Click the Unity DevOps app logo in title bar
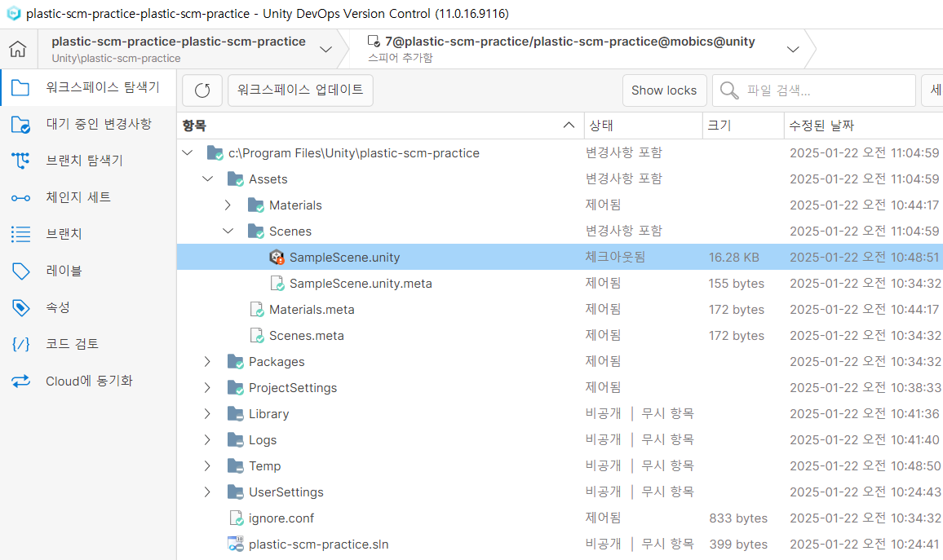Viewport: 943px width, 560px height. (x=13, y=13)
